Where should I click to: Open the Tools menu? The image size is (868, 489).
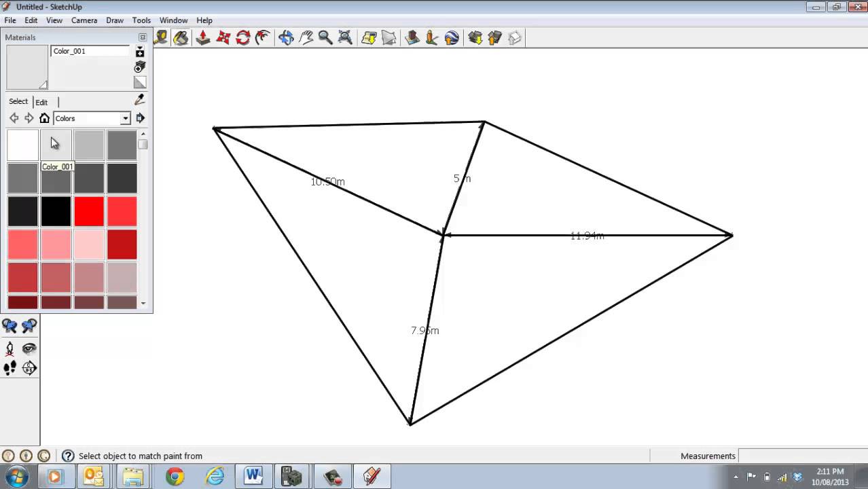pos(141,20)
